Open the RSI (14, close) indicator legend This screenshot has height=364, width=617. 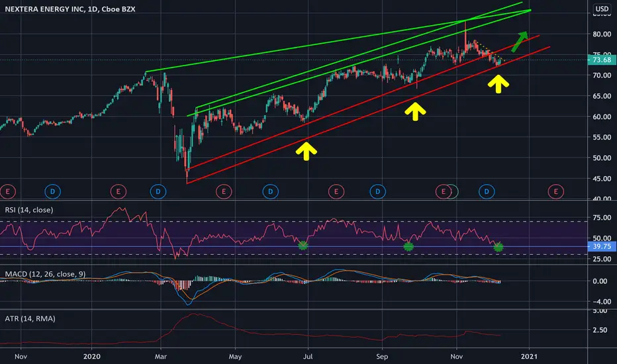tap(29, 210)
